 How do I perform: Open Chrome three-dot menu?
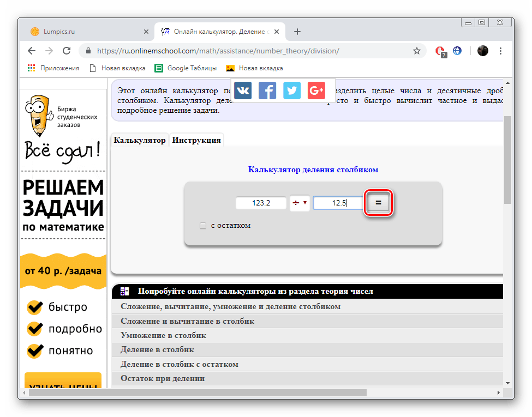coord(500,51)
